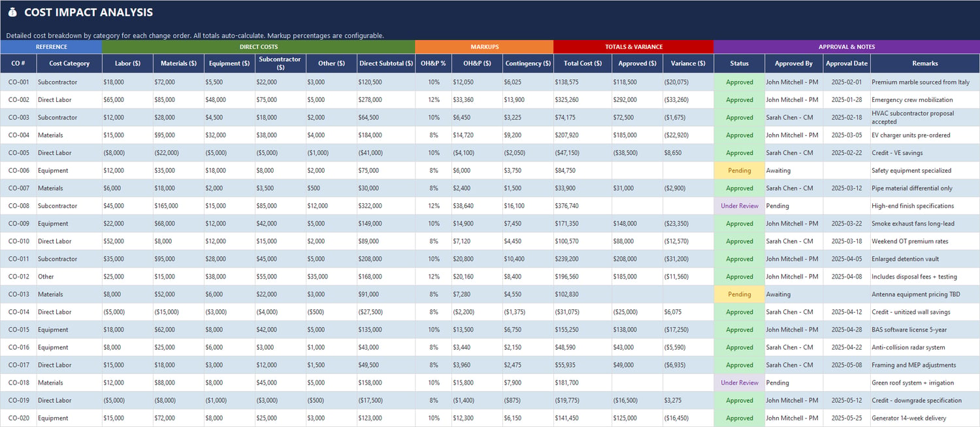Select the Labor ($) column header
Viewport: 980px width, 427px height.
127,63
